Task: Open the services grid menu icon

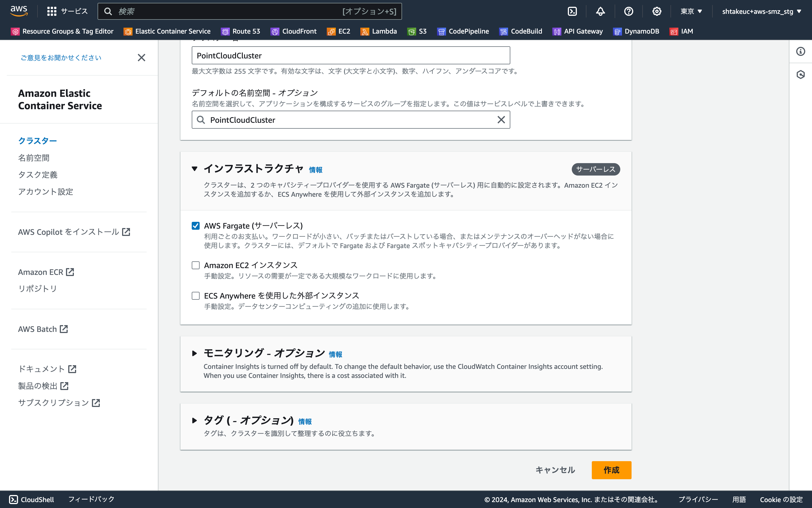Action: [x=52, y=11]
